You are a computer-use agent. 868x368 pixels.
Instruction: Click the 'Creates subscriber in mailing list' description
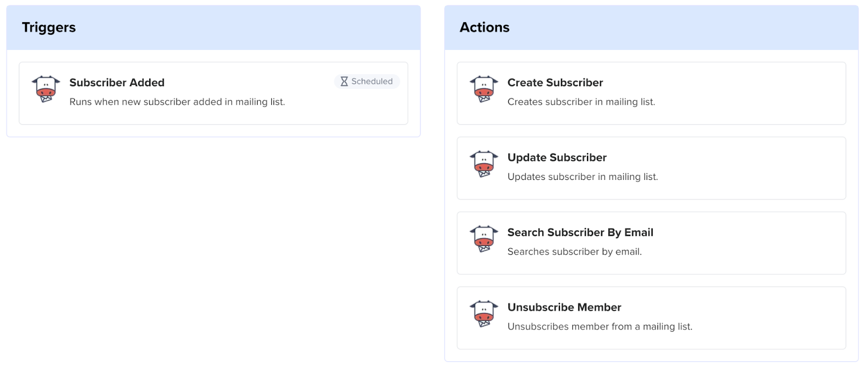click(581, 102)
